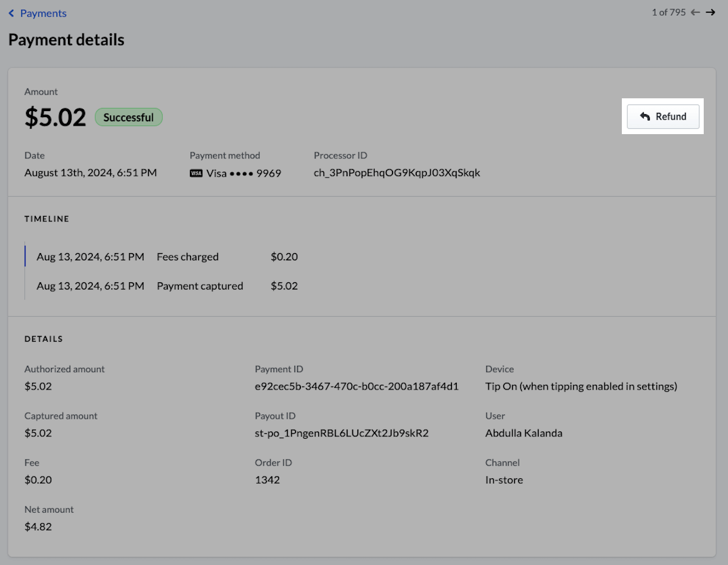Go to the next payment arrow
This screenshot has height=565, width=728.
tap(710, 12)
